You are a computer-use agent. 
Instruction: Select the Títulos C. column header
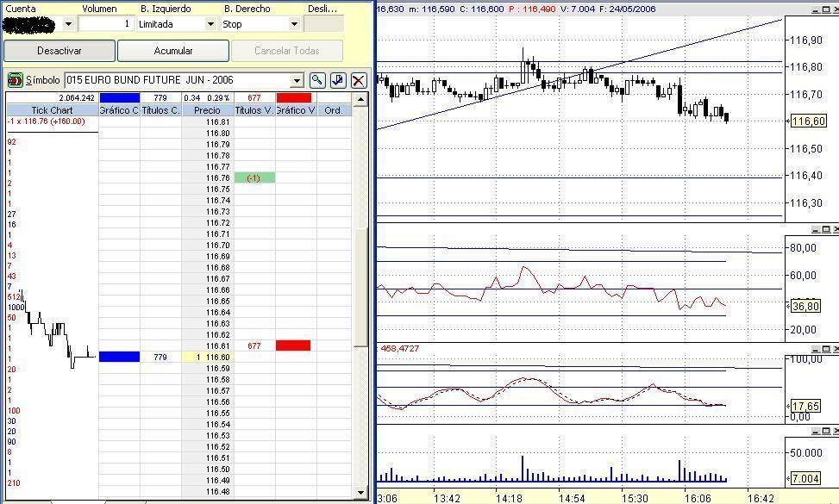160,110
